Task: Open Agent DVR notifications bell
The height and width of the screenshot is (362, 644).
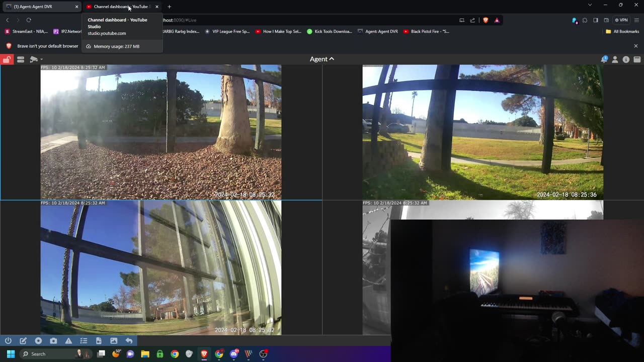Action: (604, 59)
